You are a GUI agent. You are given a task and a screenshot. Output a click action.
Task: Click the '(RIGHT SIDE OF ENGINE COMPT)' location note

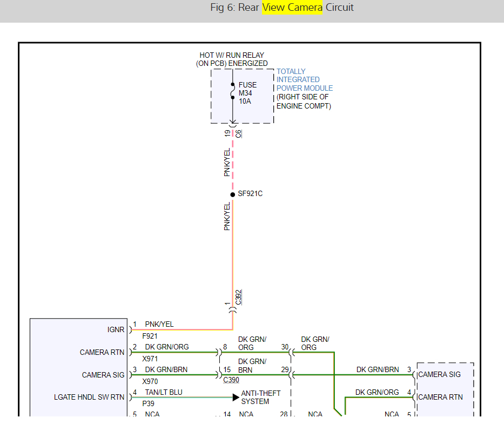coord(304,102)
